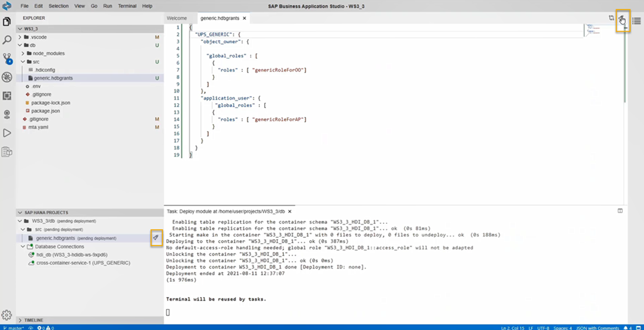This screenshot has height=330, width=644.
Task: Open the Run Configurations play icon
Action: coord(7,132)
